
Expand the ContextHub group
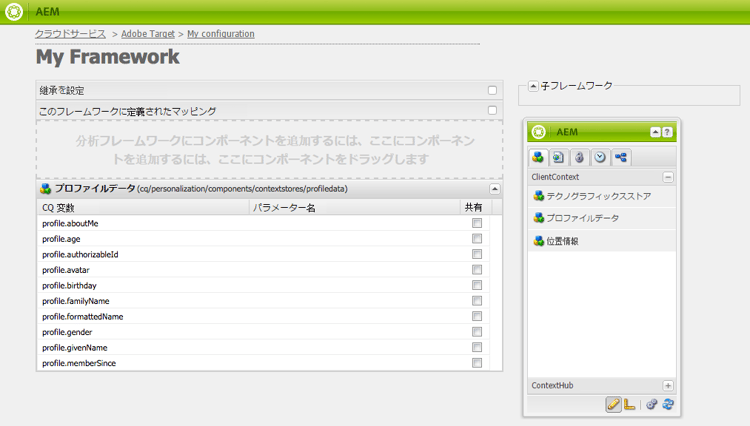[668, 386]
